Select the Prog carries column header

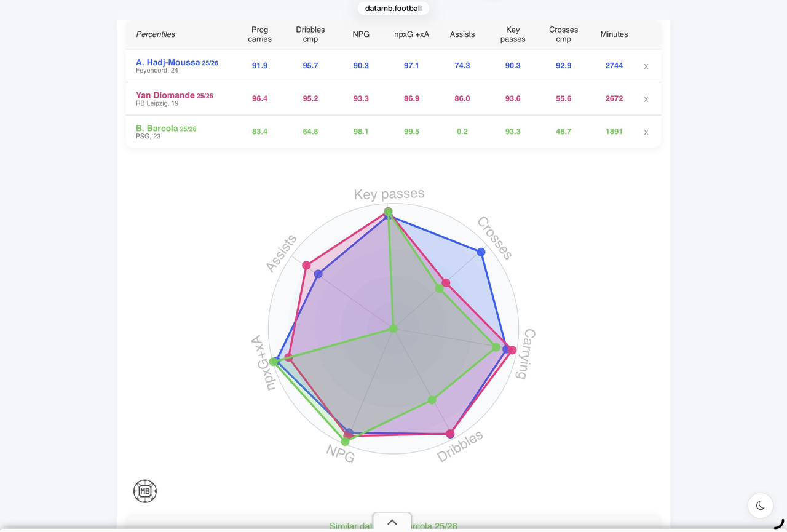pos(260,34)
